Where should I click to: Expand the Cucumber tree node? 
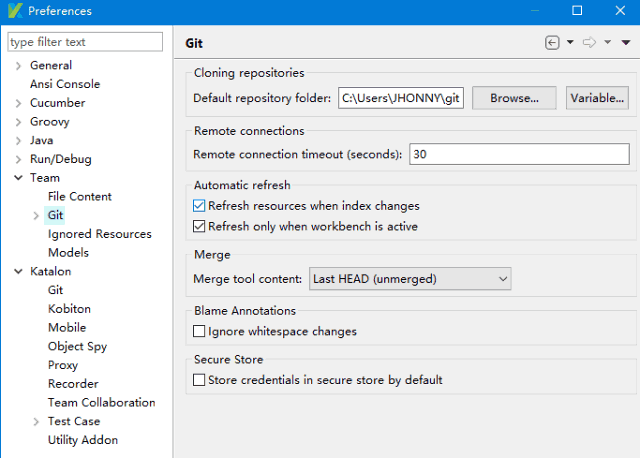(x=18, y=103)
